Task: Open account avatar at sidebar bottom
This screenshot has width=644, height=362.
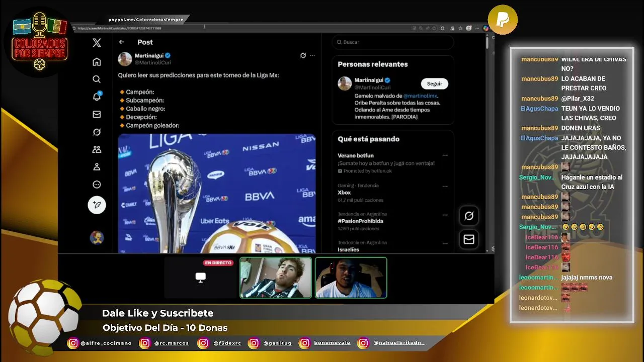Action: pyautogui.click(x=97, y=237)
